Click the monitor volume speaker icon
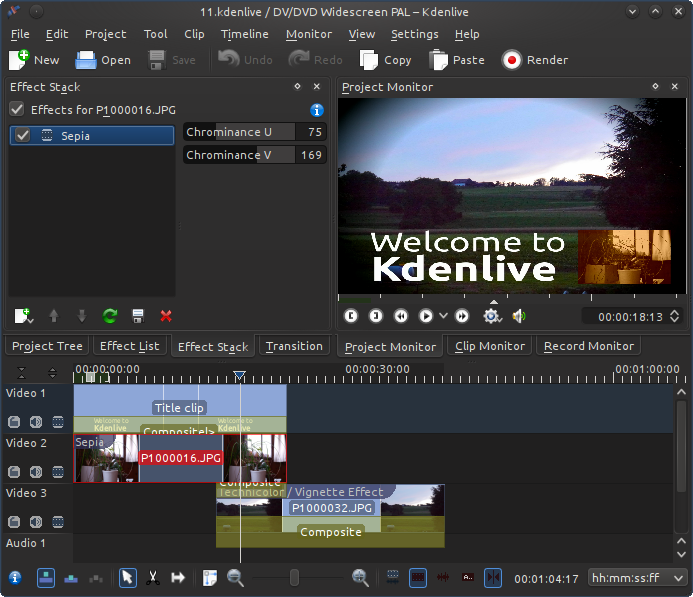 (x=519, y=316)
